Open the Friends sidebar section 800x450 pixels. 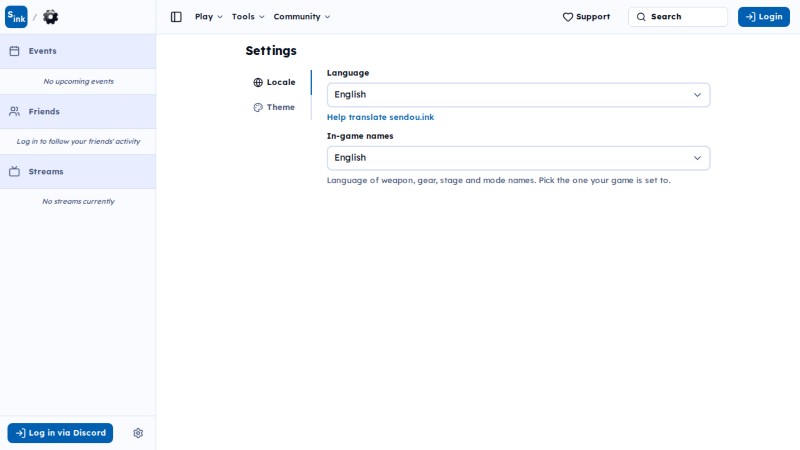[x=78, y=111]
